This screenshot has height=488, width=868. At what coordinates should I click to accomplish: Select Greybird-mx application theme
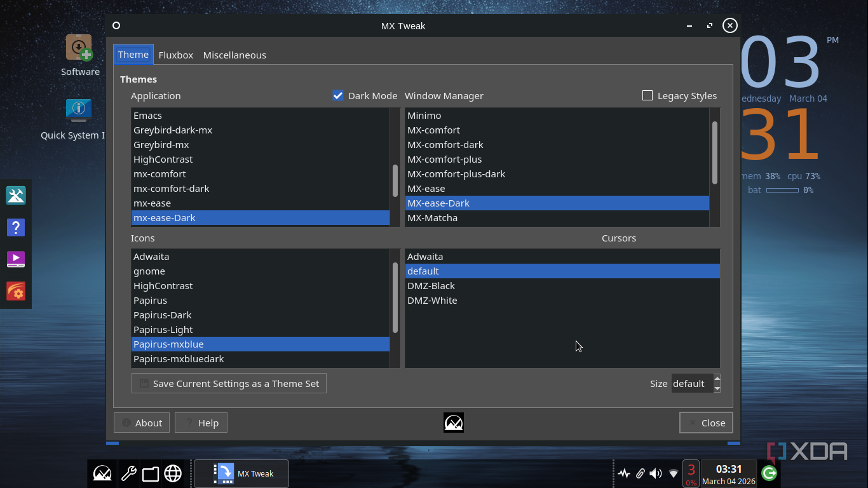pos(261,145)
